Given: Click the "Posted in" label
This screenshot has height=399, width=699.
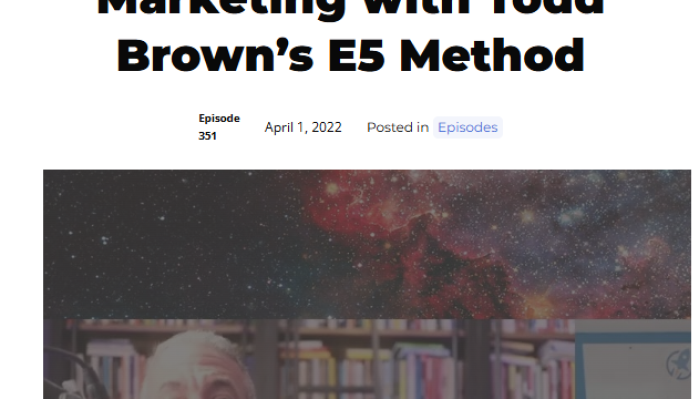Looking at the screenshot, I should tap(398, 128).
